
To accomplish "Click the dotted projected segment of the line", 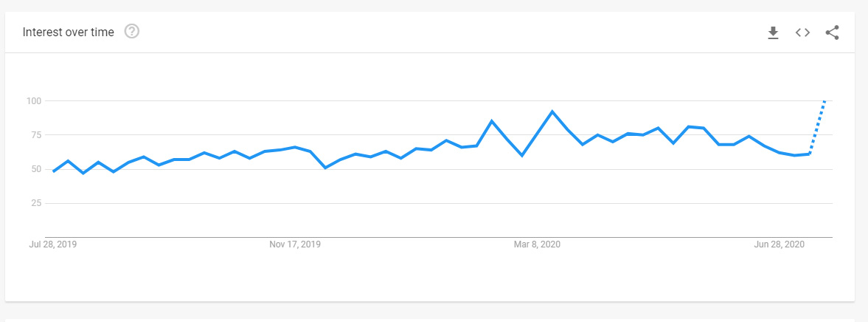I will pyautogui.click(x=817, y=127).
